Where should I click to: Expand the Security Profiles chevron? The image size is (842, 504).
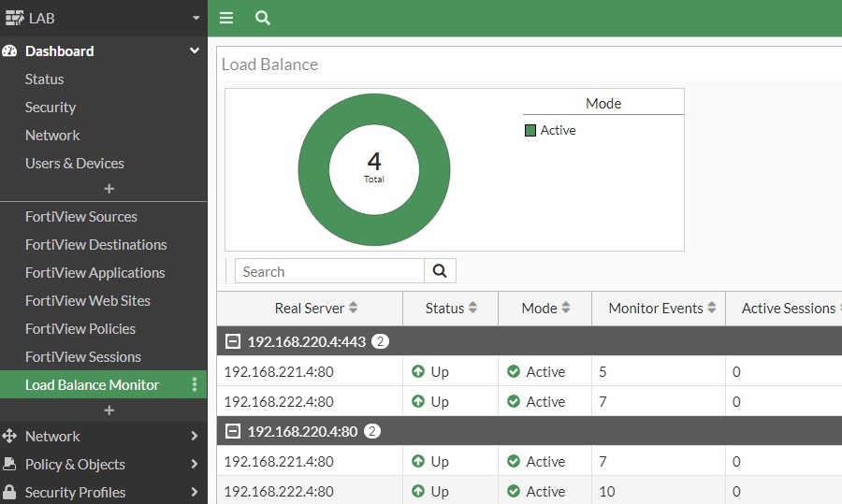pos(195,492)
